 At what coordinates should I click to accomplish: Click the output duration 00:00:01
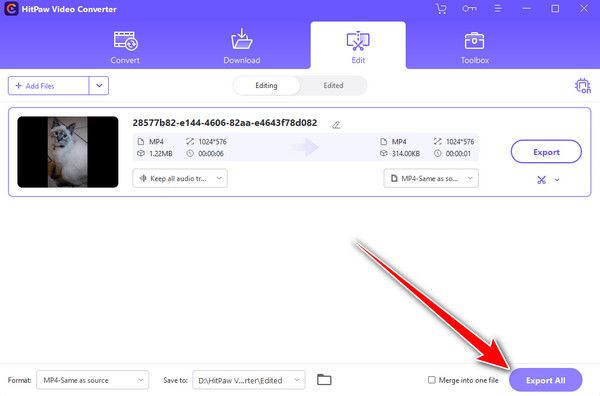458,153
